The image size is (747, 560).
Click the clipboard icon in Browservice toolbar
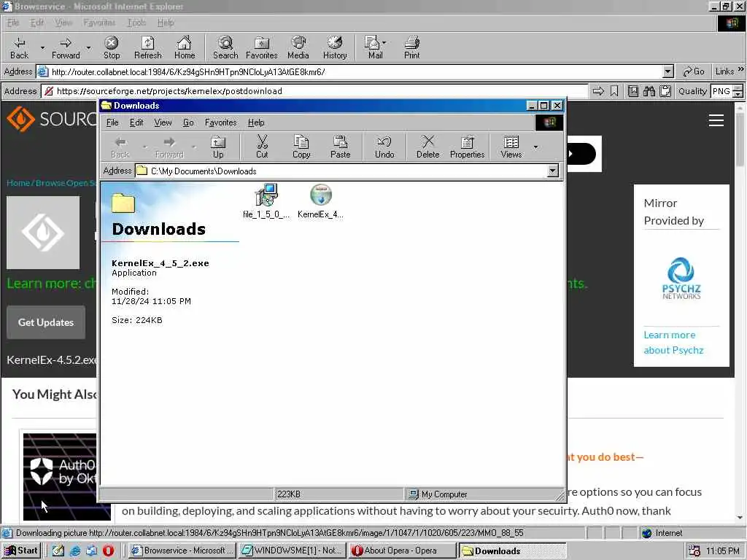click(x=665, y=91)
